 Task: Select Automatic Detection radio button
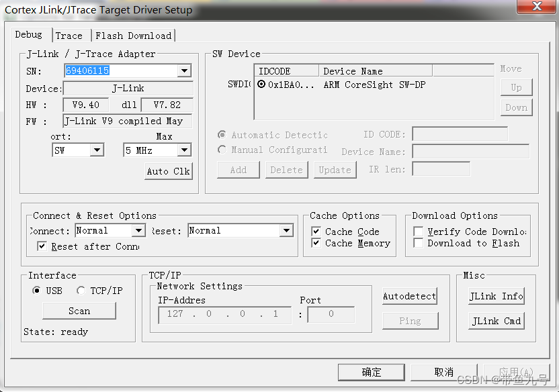tap(222, 135)
